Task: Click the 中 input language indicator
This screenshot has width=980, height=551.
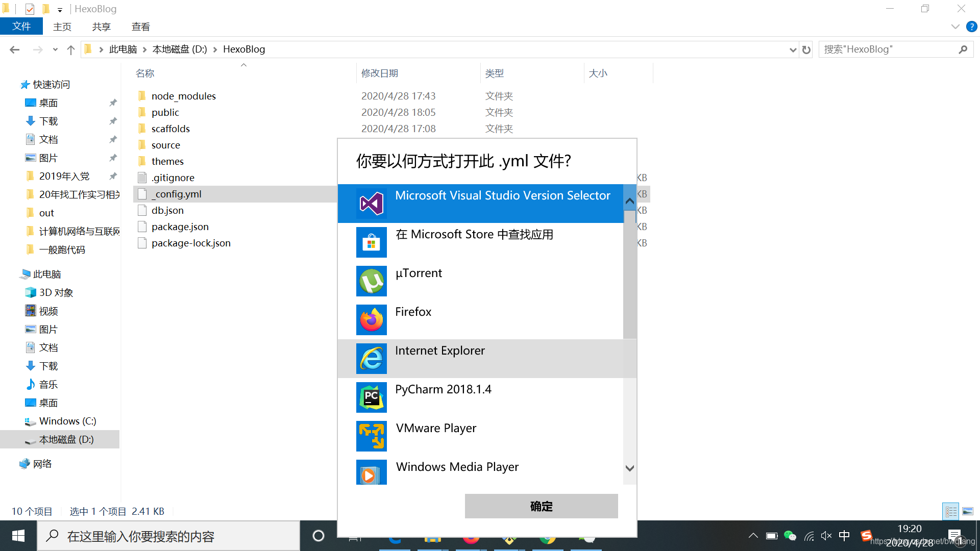Action: click(x=844, y=536)
